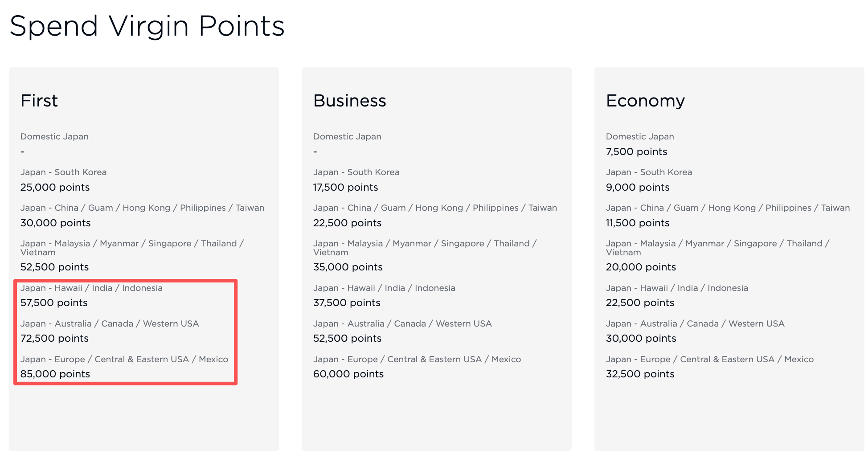
Task: Select the First class heading
Action: coord(39,101)
